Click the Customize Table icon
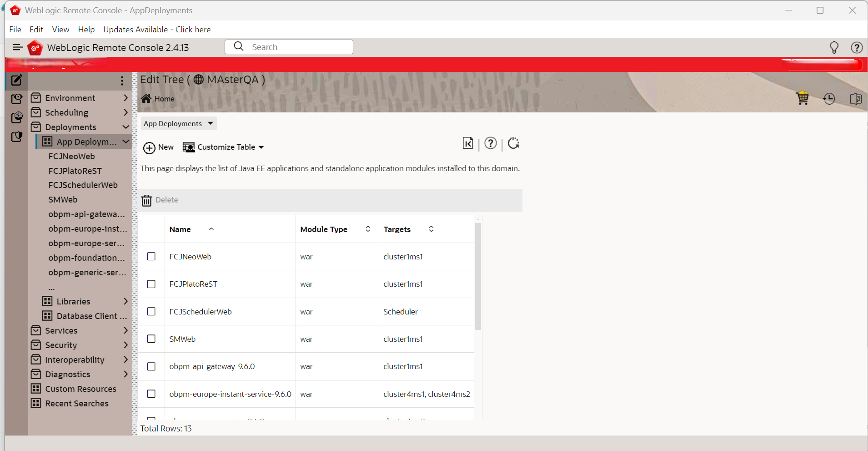The width and height of the screenshot is (868, 451). click(189, 147)
